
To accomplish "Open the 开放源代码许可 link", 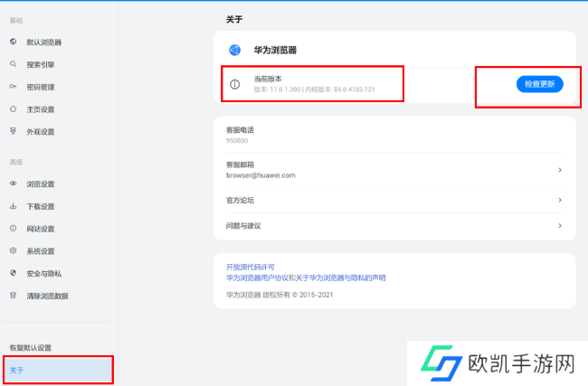I will tap(251, 268).
